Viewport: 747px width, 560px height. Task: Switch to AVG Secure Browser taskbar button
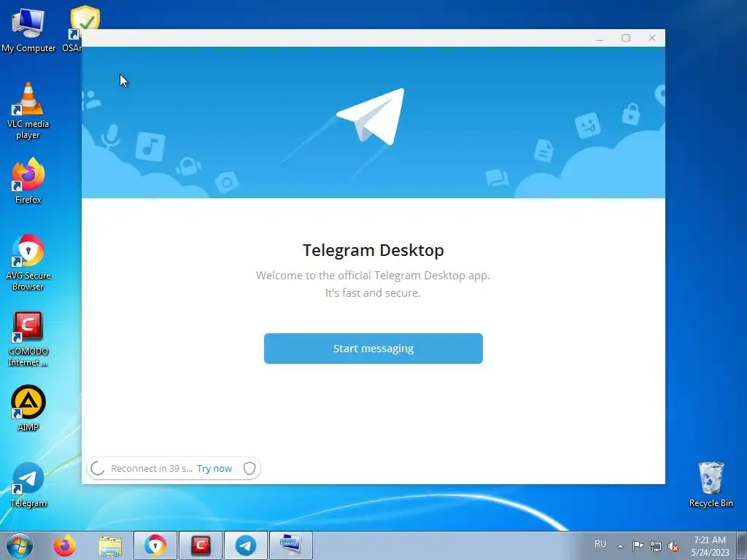155,545
